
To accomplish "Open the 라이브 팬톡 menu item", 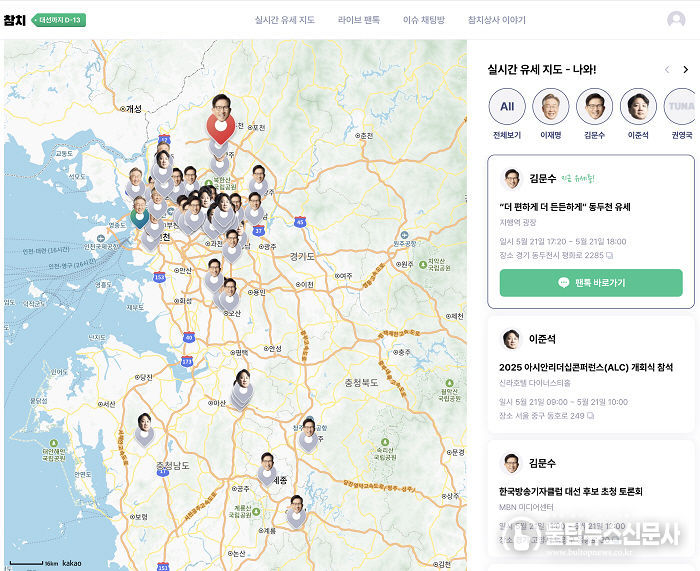I will 358,20.
